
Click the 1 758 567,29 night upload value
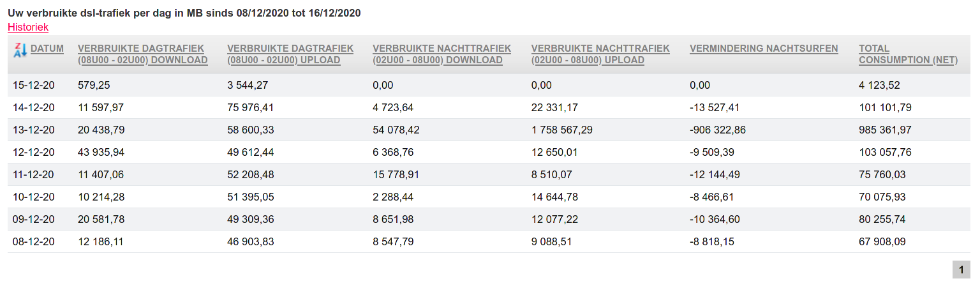(561, 130)
